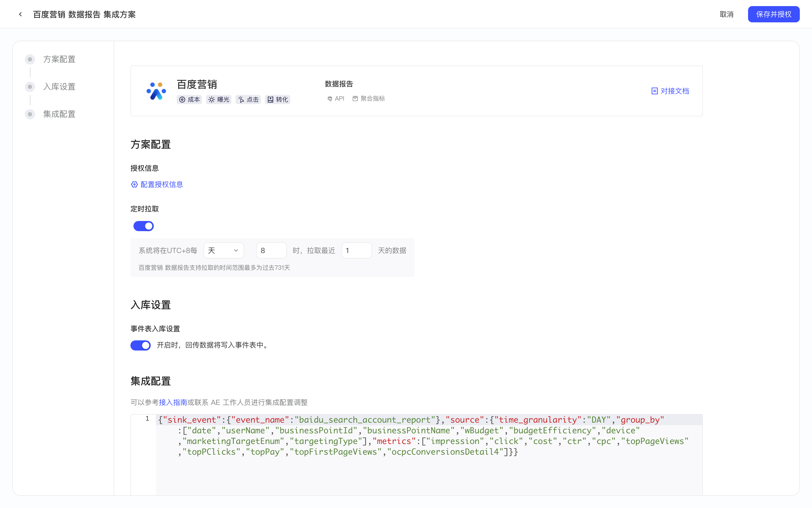Click the 曝光 exposure tag icon
The width and height of the screenshot is (812, 508).
(x=211, y=100)
